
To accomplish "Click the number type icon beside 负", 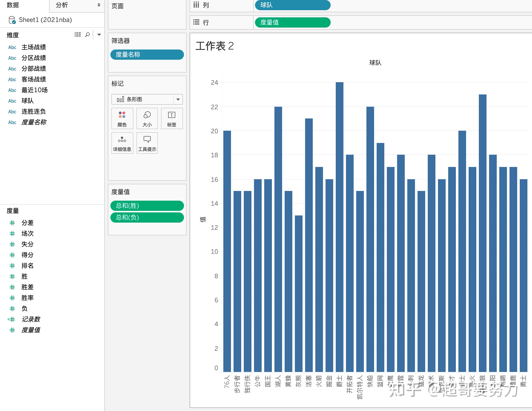I will pyautogui.click(x=12, y=309).
